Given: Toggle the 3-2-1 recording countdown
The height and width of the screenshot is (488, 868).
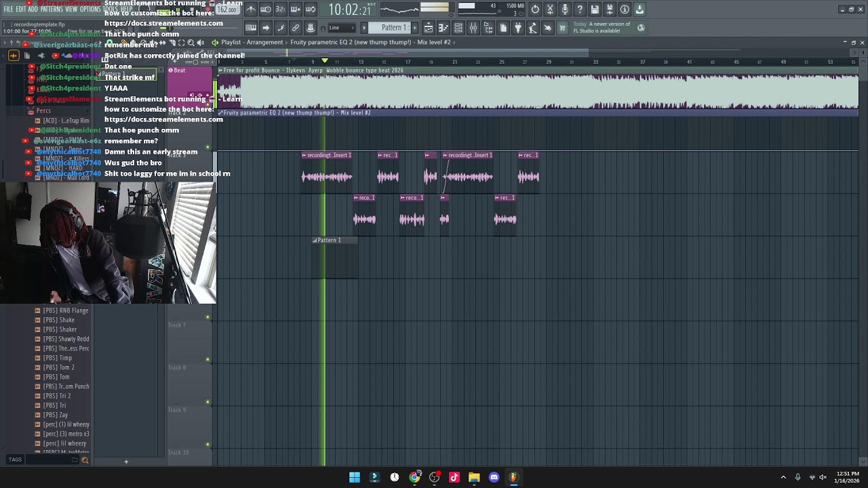Looking at the screenshot, I should click(280, 9).
